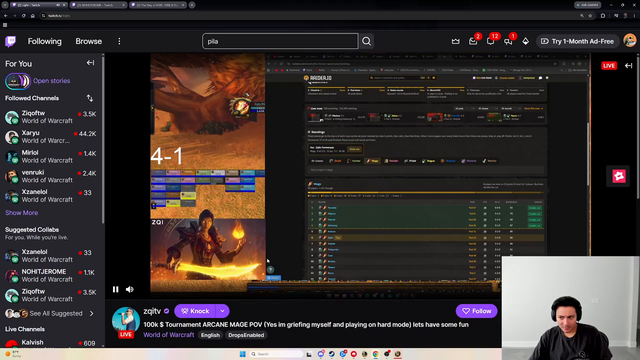Click Try 1-Month Ad-Free button
The width and height of the screenshot is (640, 360).
(x=578, y=41)
